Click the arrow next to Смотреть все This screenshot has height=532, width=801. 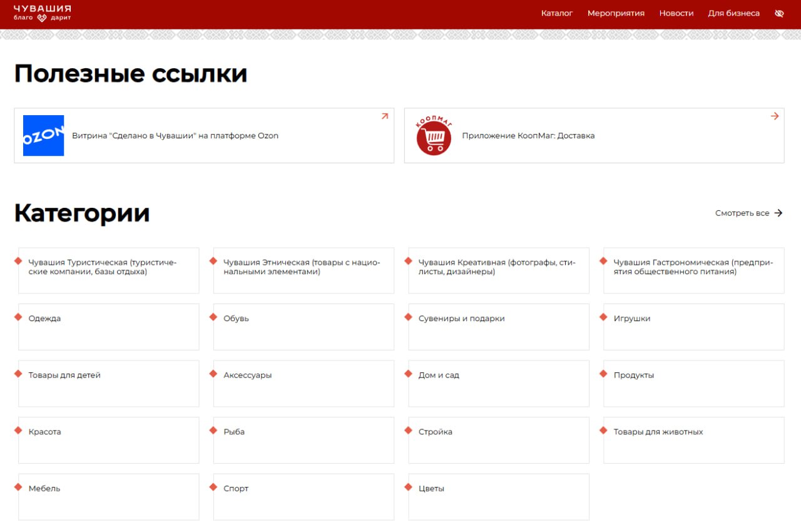(x=778, y=213)
